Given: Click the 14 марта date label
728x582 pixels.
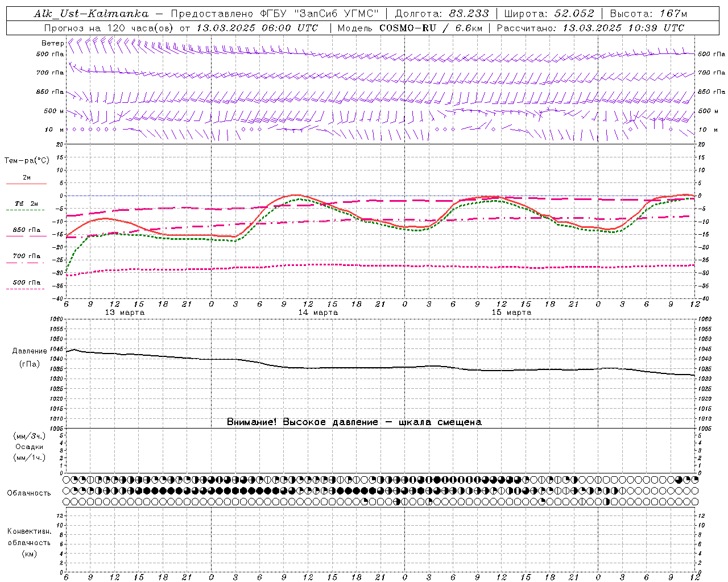Looking at the screenshot, I should coord(318,313).
